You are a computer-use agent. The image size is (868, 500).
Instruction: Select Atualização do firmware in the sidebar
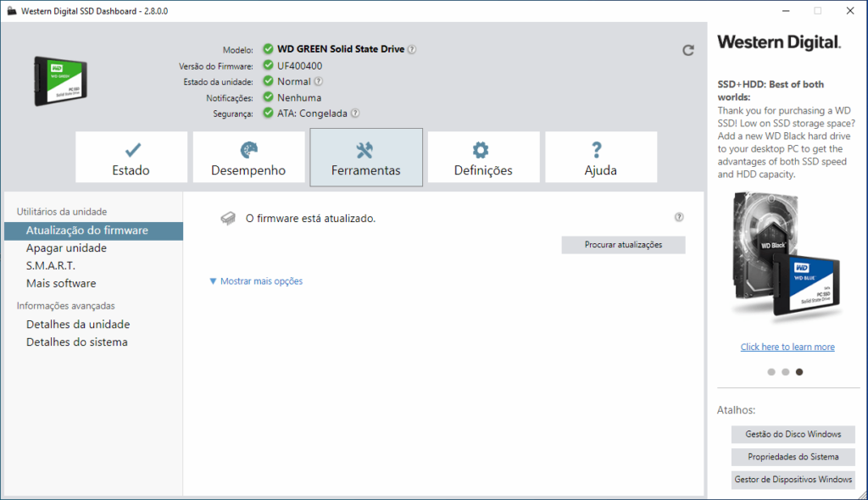[93, 231]
